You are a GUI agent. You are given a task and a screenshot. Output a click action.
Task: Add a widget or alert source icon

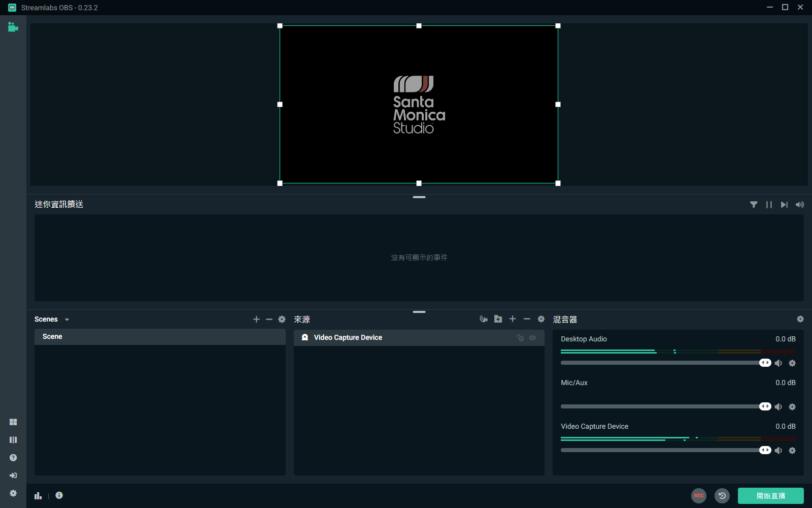[484, 319]
